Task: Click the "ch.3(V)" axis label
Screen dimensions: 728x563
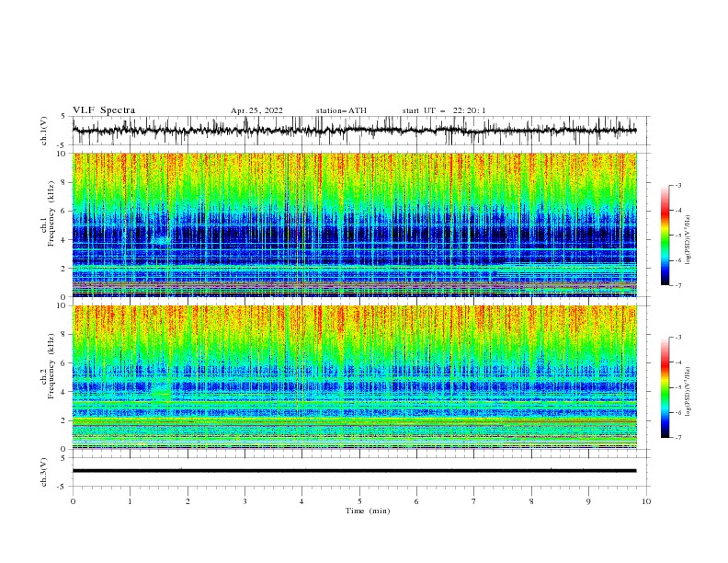Action: pyautogui.click(x=44, y=472)
